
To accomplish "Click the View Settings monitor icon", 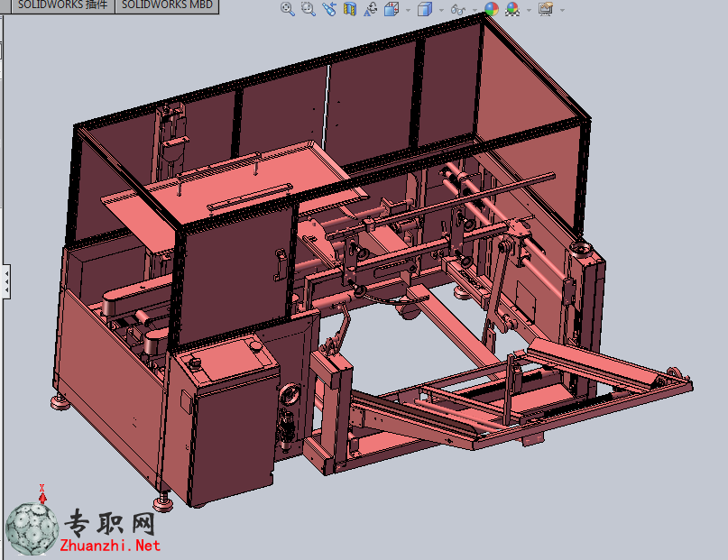I will click(x=546, y=9).
